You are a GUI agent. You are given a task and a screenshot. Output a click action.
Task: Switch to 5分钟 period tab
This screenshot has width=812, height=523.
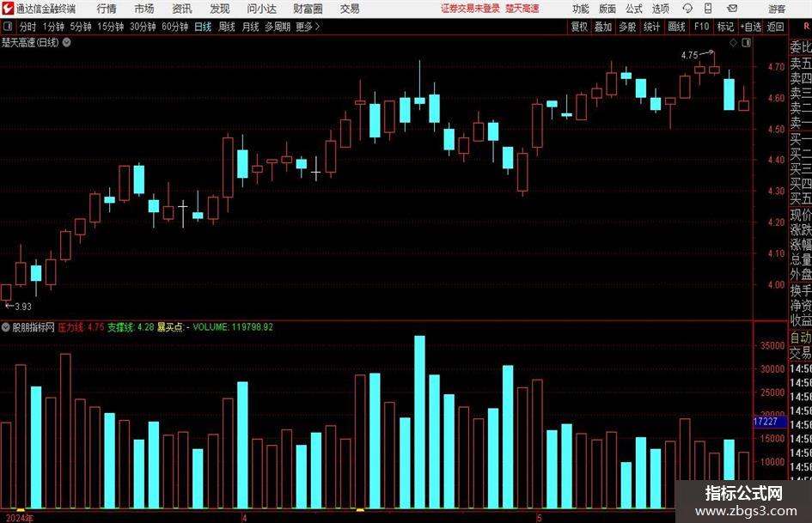pos(81,27)
